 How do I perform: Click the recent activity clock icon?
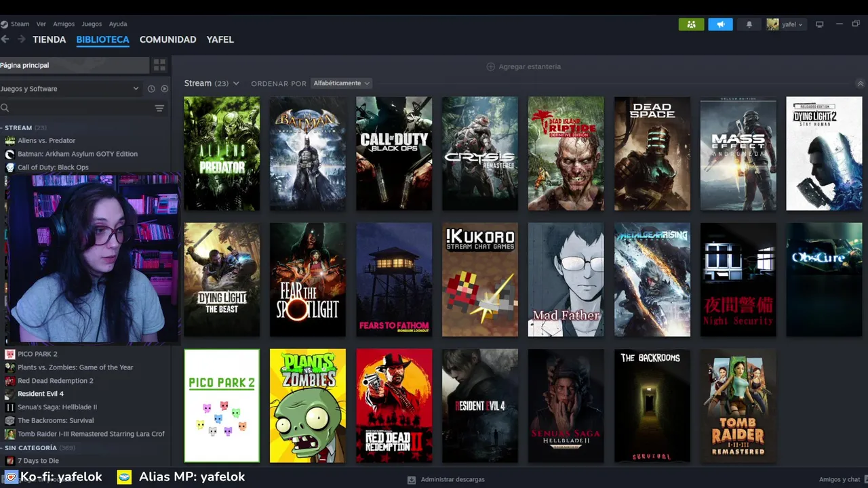click(151, 89)
